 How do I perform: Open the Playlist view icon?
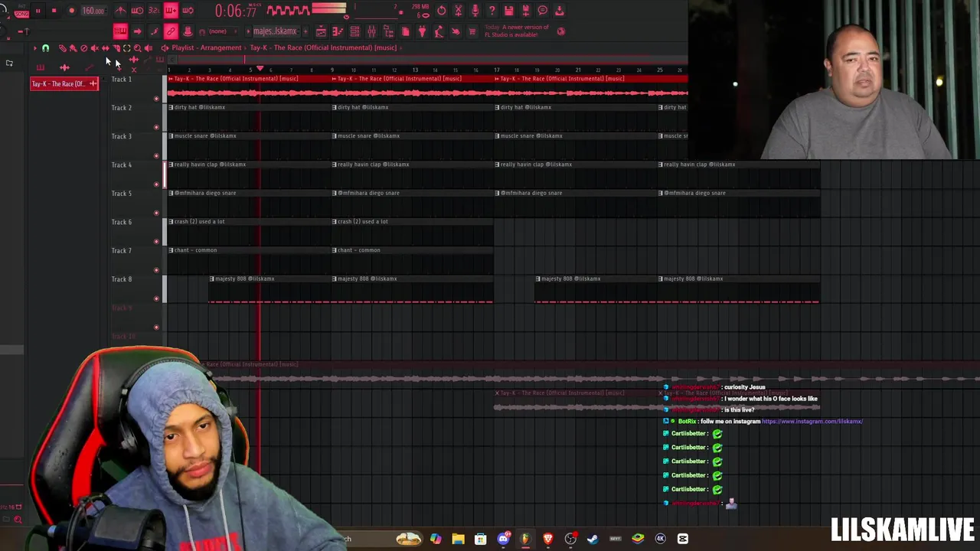320,31
